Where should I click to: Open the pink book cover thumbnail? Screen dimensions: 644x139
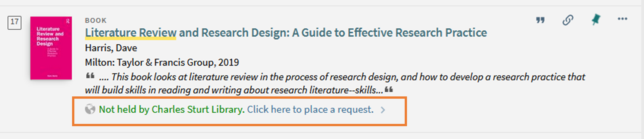pos(51,48)
